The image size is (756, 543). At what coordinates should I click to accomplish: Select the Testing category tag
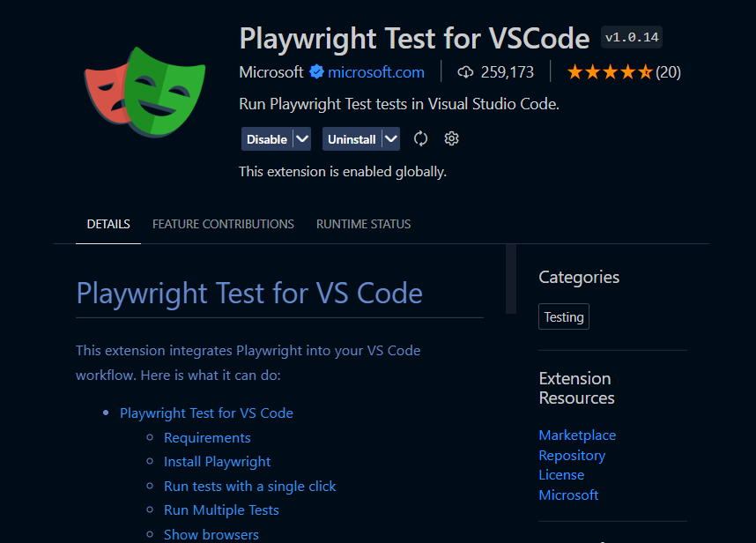point(564,316)
